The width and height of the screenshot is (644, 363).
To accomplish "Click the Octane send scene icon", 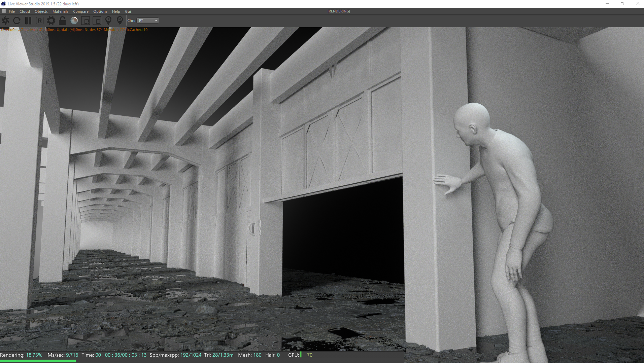I will 5,21.
